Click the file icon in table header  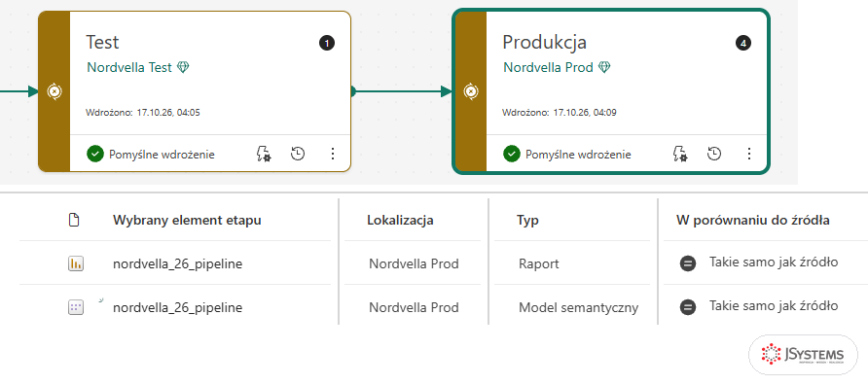pos(74,220)
